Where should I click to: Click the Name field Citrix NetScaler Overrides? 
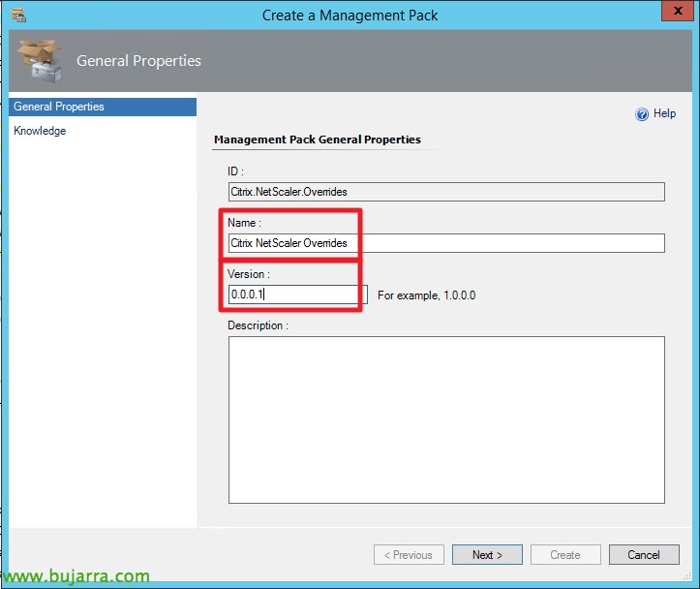446,243
